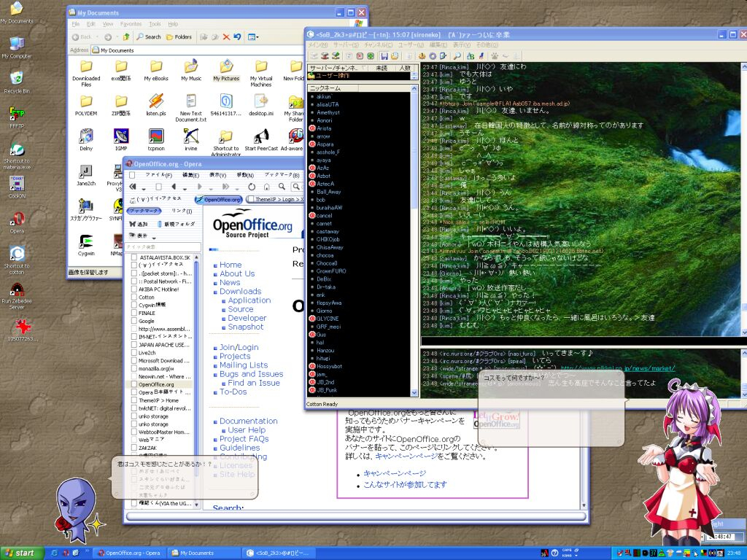Click Opera bookmarks list scrollbar
This screenshot has width=747, height=560.
pyautogui.click(x=197, y=381)
